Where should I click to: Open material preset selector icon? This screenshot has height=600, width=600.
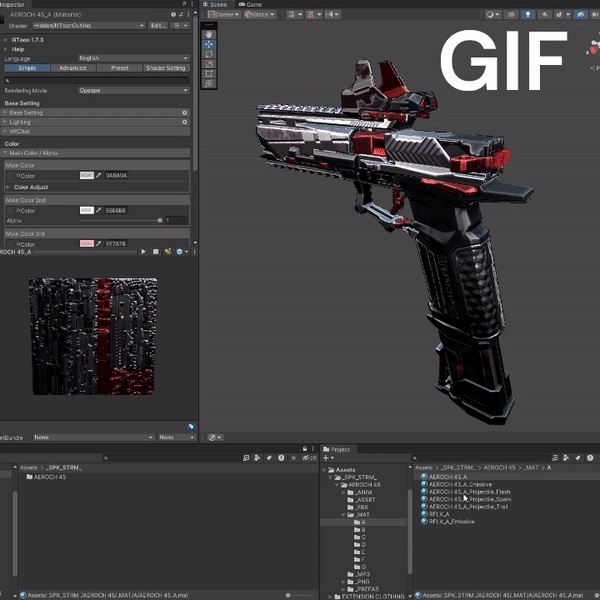click(181, 15)
